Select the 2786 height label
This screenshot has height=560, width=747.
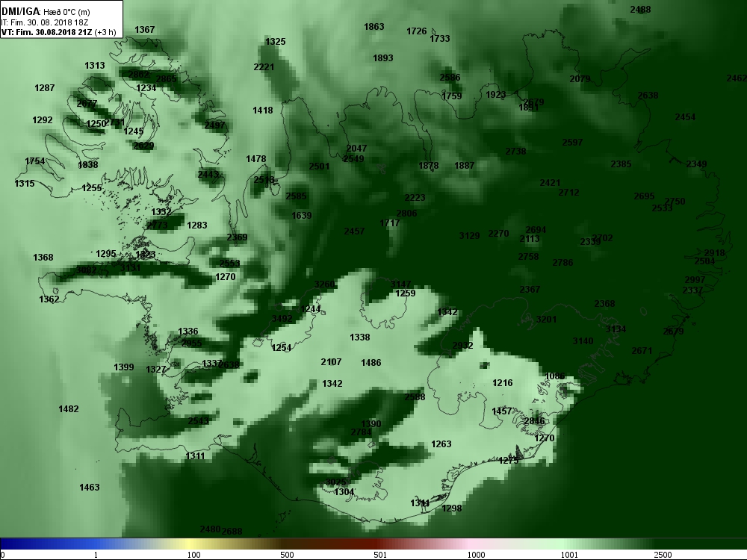[562, 263]
